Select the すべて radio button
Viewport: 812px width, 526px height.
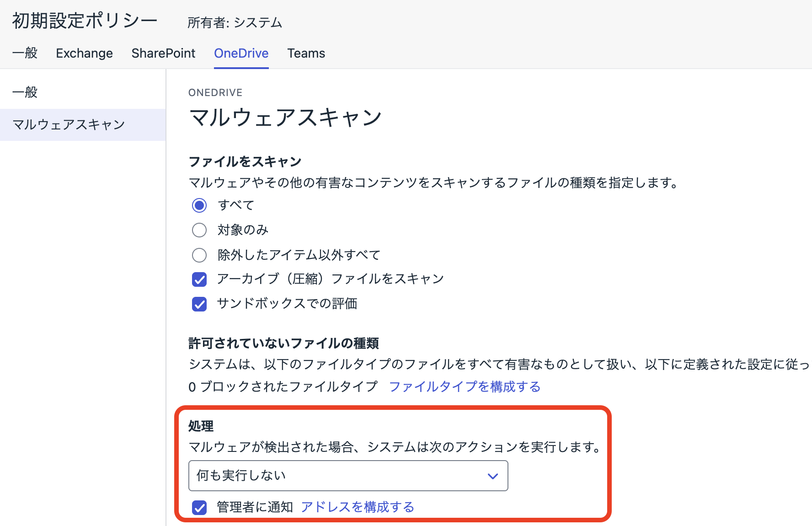pyautogui.click(x=199, y=205)
